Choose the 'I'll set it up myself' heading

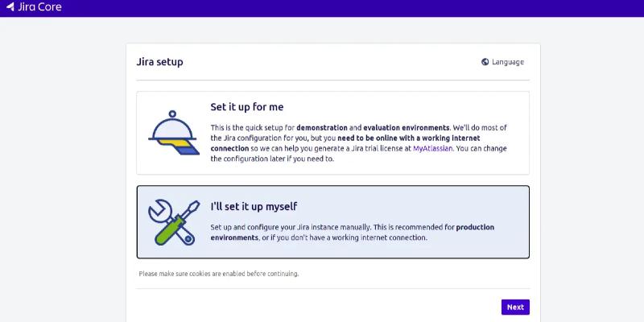coord(254,206)
